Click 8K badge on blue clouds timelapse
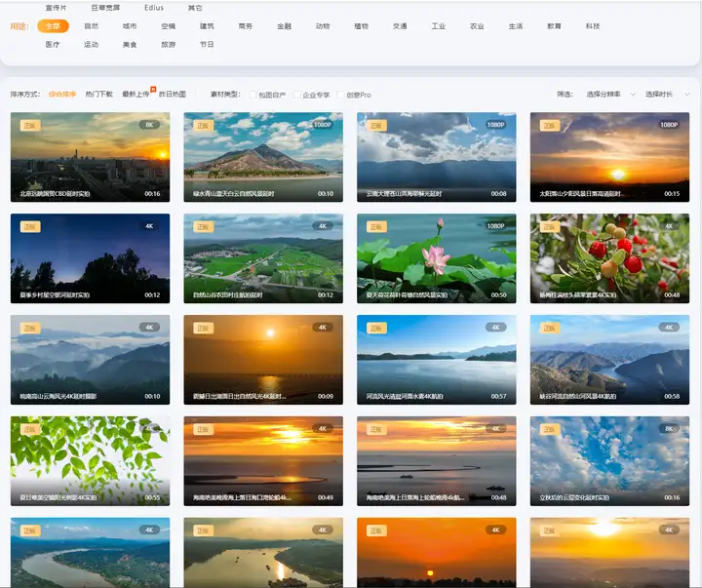This screenshot has width=702, height=588. 669,429
